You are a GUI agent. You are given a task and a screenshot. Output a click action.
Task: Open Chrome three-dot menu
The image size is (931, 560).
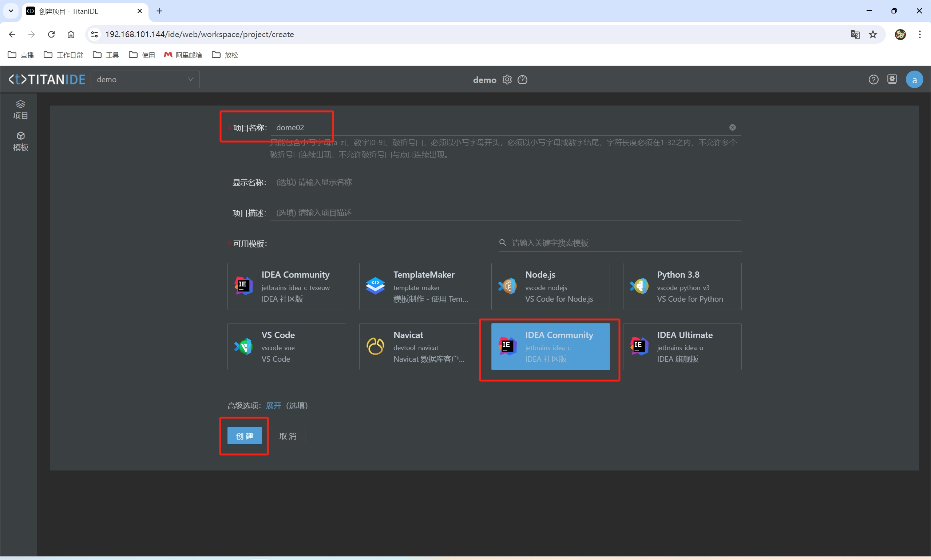920,34
